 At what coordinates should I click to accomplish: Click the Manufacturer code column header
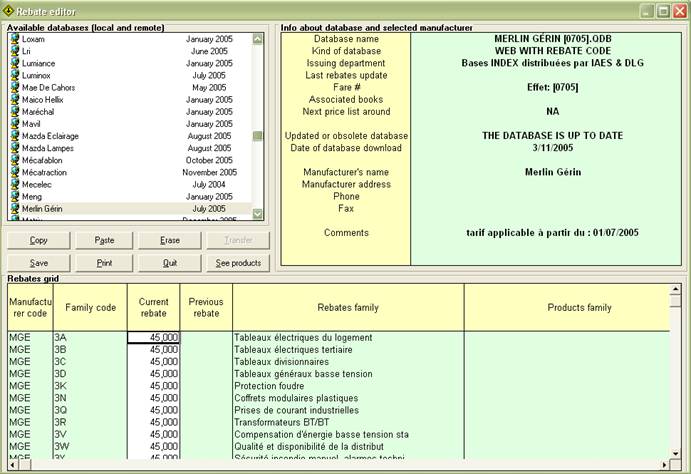30,307
